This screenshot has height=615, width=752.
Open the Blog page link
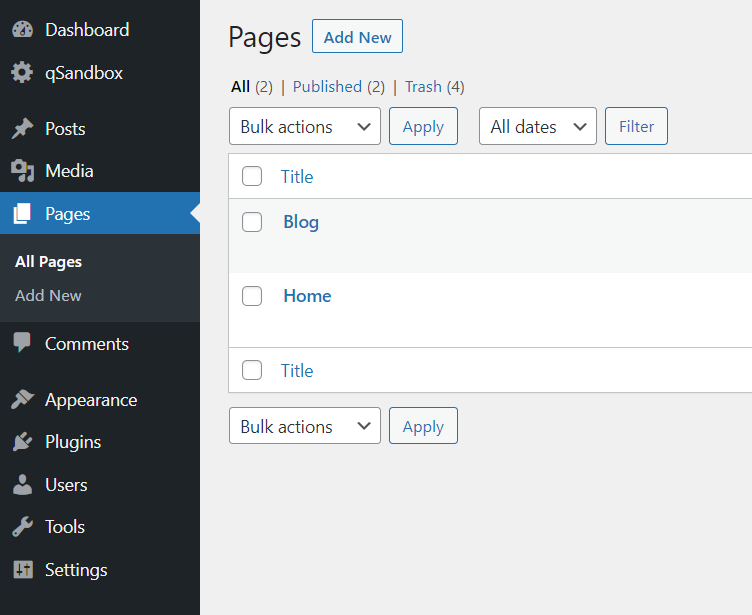coord(301,222)
